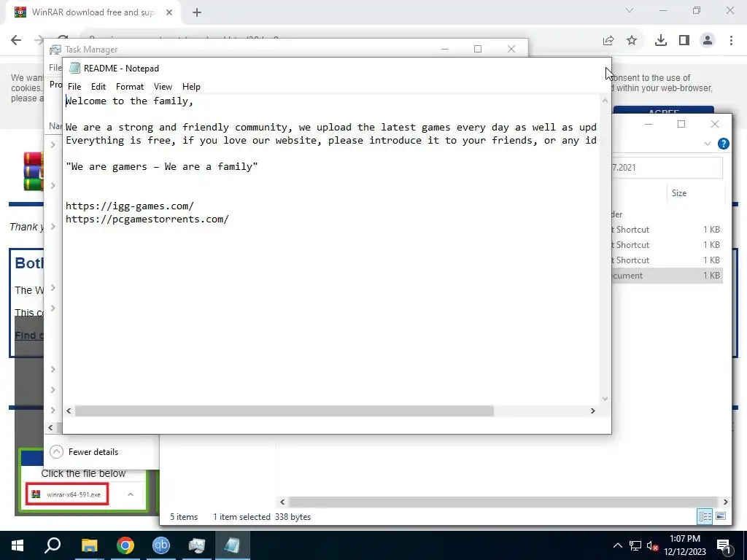Click the "We are gamers" quote line

point(162,167)
